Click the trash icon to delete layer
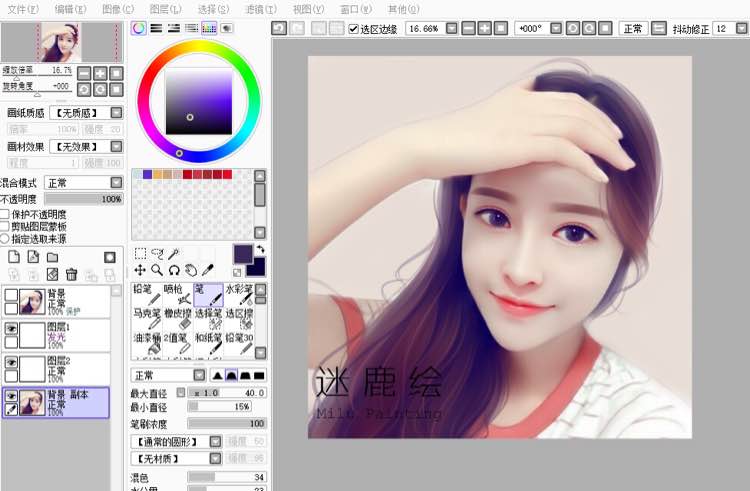 coord(71,274)
